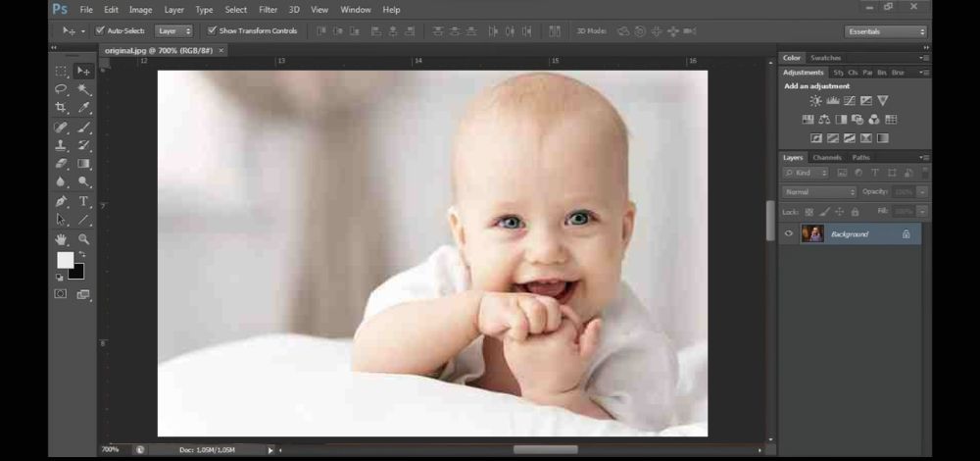Open the Essentials workspace dropdown
The width and height of the screenshot is (980, 461).
[x=886, y=31]
